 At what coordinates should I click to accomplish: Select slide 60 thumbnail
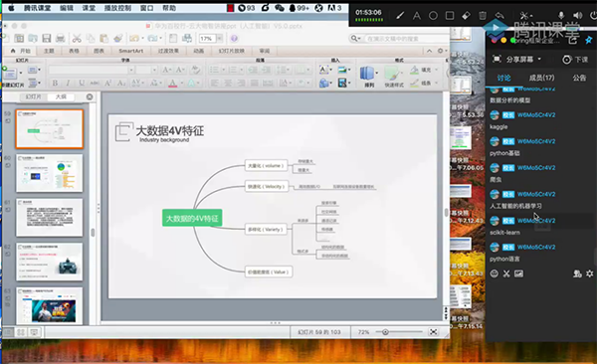point(49,173)
